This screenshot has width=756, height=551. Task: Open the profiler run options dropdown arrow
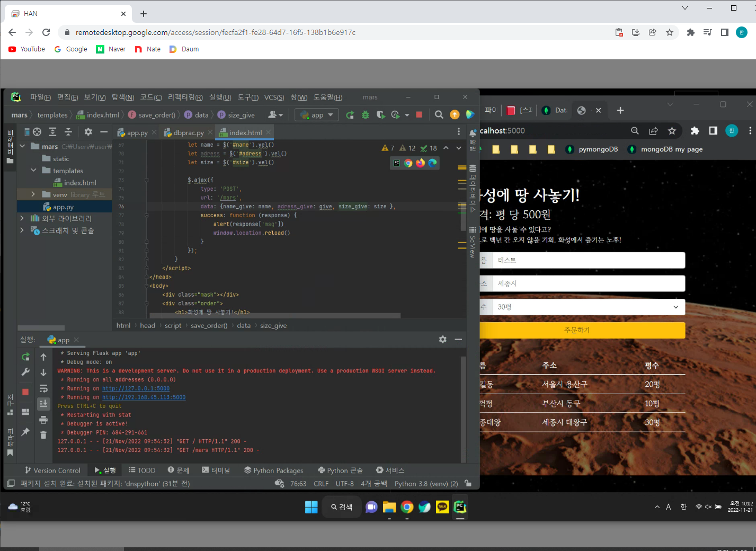pos(407,115)
